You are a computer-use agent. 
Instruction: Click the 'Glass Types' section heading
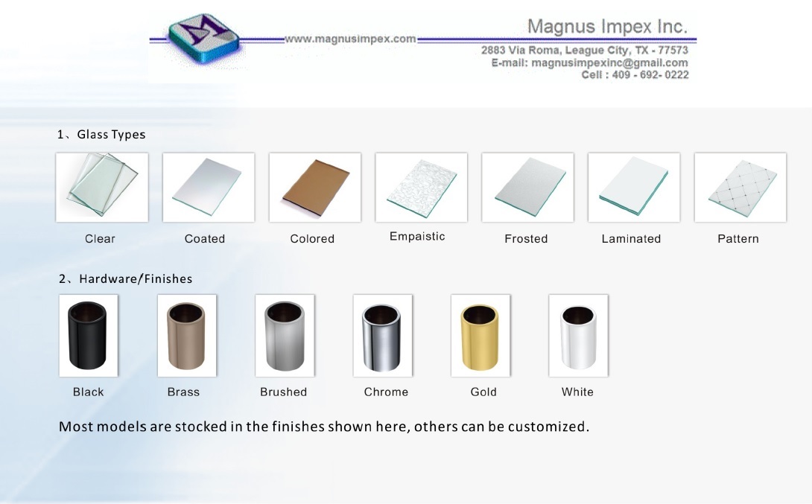coord(101,135)
